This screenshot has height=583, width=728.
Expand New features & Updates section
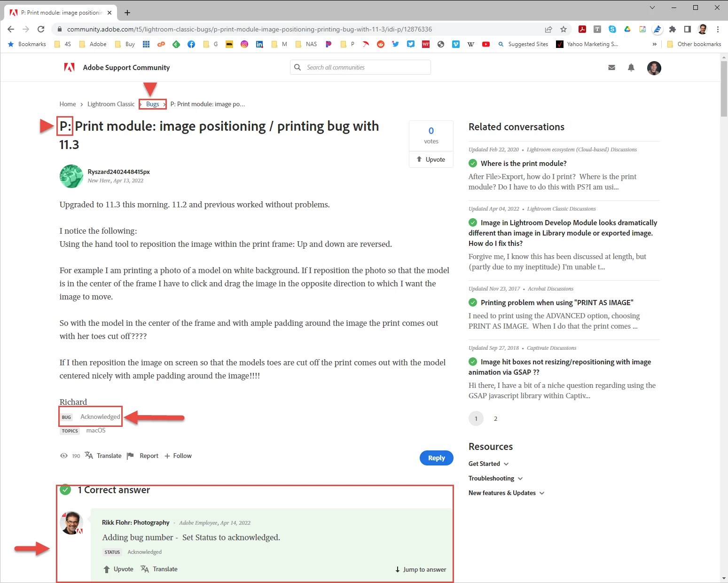pyautogui.click(x=507, y=493)
